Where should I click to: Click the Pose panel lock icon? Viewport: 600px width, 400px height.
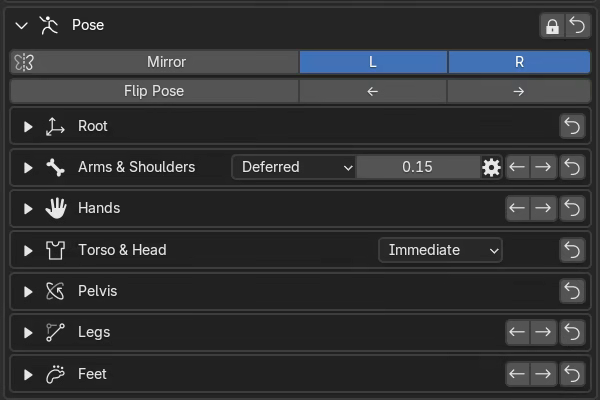552,26
